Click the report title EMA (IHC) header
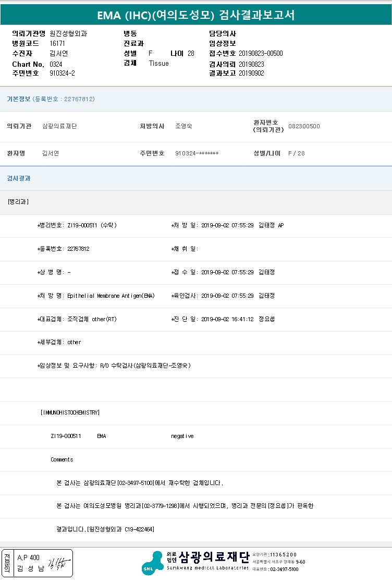The image size is (392, 583). tap(196, 15)
